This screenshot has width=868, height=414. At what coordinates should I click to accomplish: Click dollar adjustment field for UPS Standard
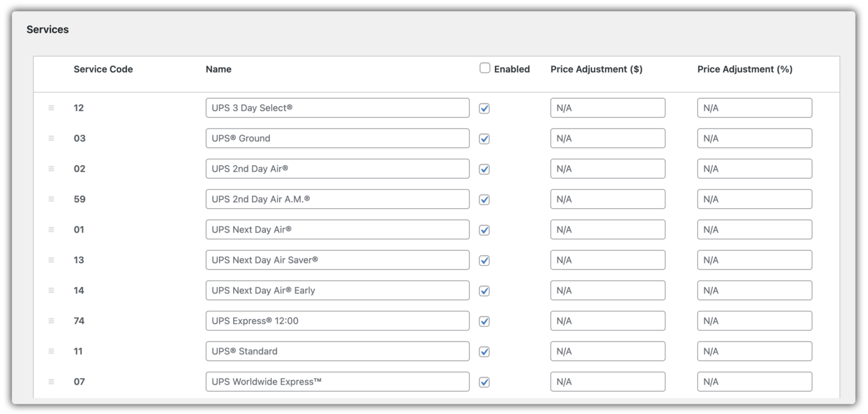608,351
